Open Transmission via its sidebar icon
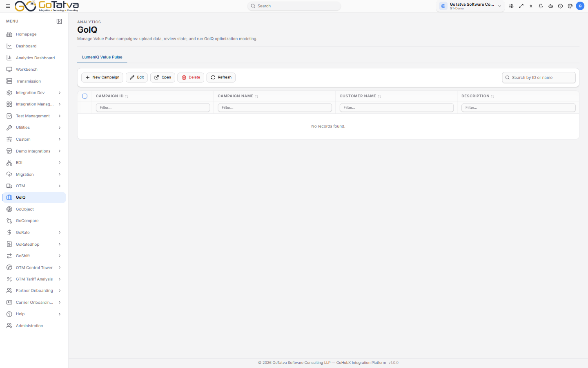 [9, 81]
